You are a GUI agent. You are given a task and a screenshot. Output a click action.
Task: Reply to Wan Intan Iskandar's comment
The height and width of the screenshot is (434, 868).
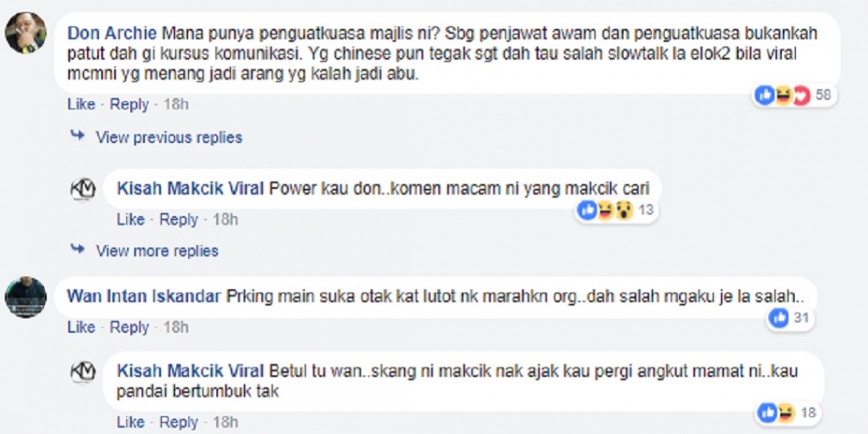[x=129, y=327]
